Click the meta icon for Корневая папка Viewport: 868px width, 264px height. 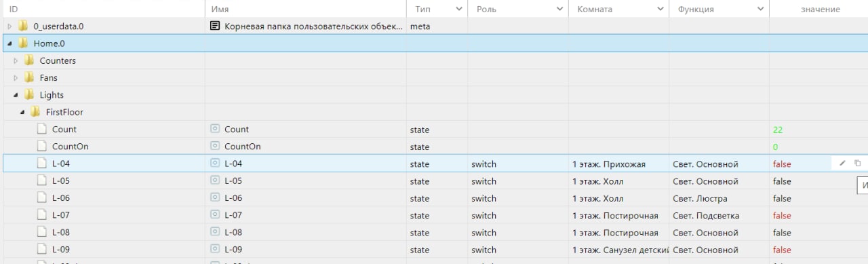click(x=215, y=26)
